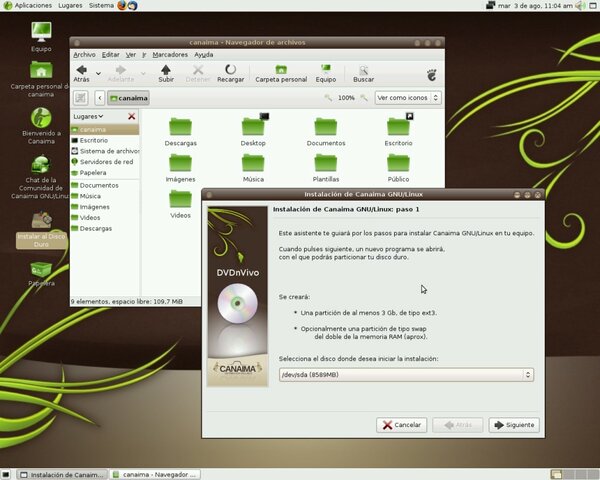
Task: Select Carpeta personal de canaima desktop icon
Action: 40,79
